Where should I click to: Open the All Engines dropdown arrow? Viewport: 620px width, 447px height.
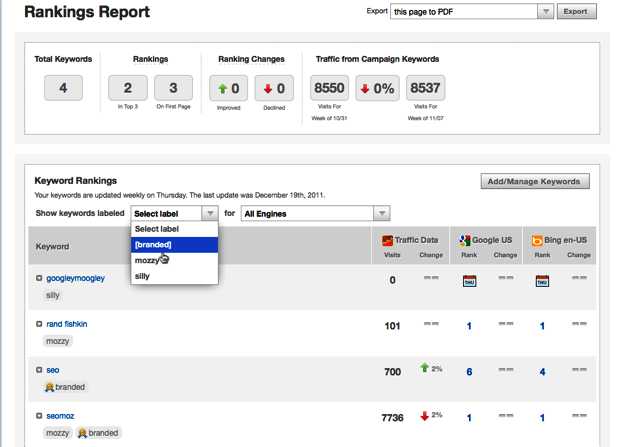point(382,214)
